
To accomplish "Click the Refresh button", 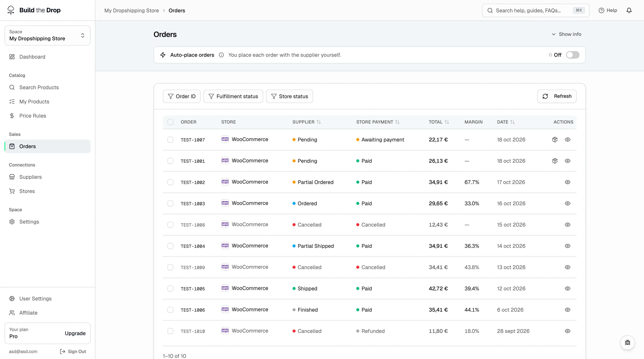I will 557,96.
